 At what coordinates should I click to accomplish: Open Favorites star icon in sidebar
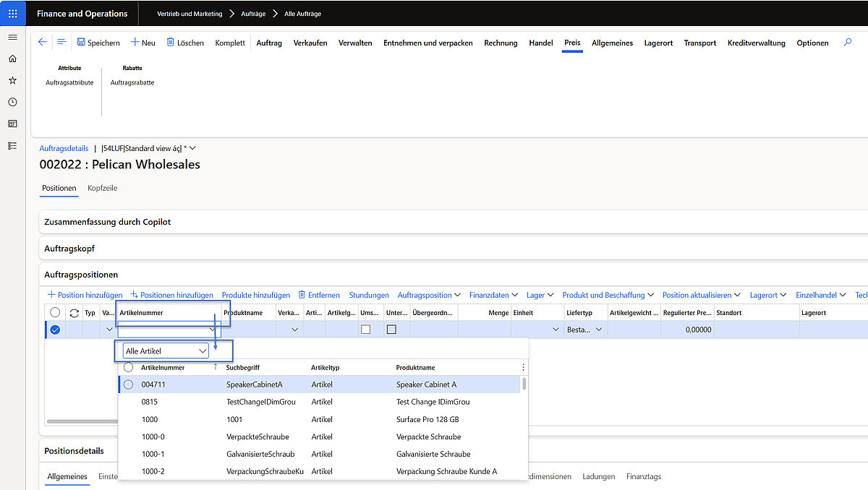tap(12, 80)
